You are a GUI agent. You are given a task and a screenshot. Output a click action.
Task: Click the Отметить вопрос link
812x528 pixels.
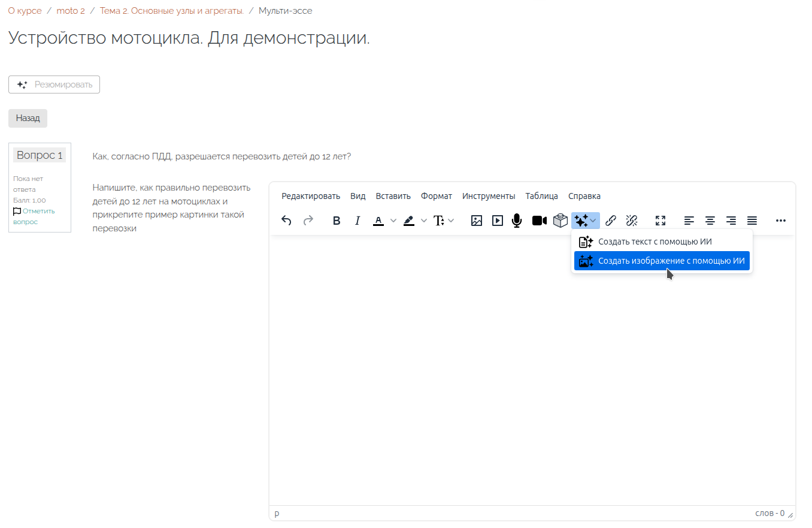(x=34, y=216)
